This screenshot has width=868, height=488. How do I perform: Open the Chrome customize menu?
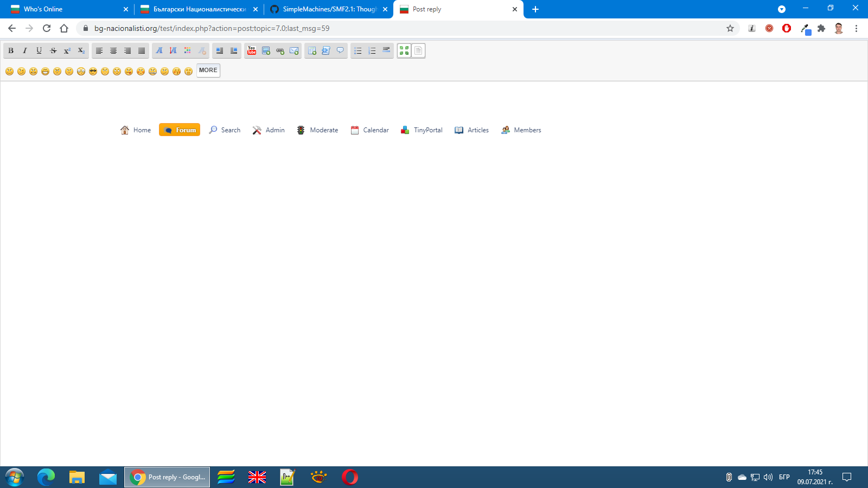(857, 28)
